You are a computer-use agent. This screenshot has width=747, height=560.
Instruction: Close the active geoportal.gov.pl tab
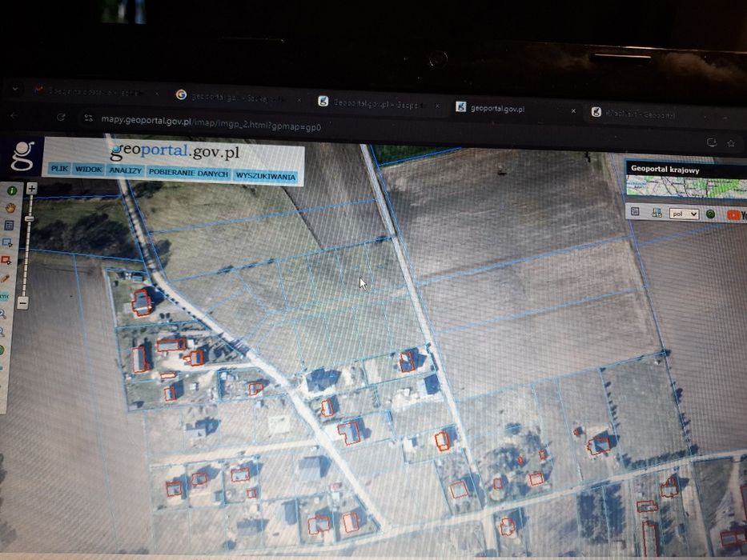573,111
